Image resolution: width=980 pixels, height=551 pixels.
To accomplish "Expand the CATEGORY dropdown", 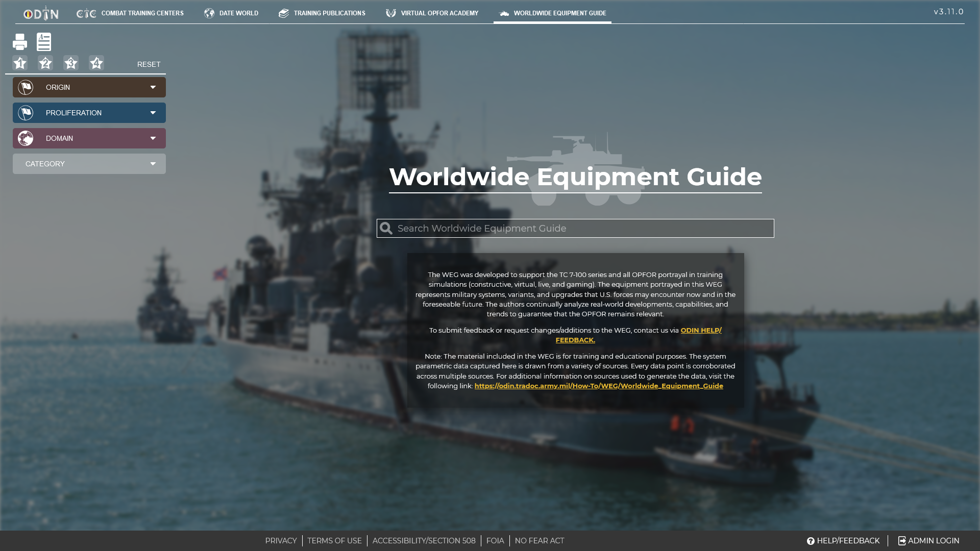I will click(x=89, y=164).
